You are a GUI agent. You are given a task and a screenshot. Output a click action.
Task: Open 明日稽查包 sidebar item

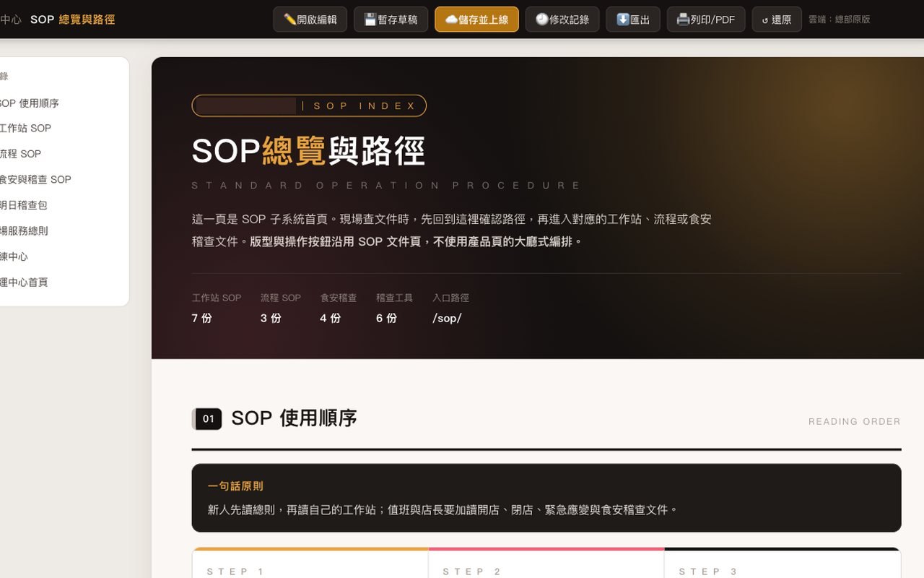click(x=23, y=205)
